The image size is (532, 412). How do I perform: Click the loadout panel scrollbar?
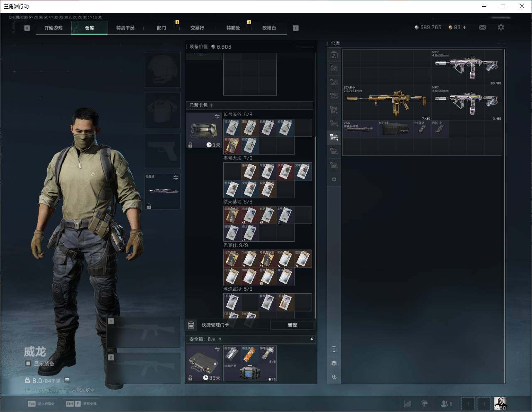(316, 228)
